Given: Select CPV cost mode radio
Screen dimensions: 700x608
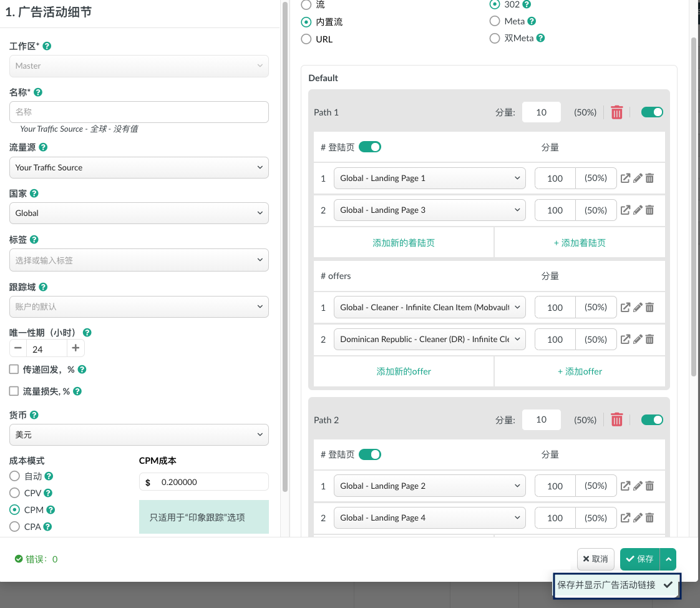Looking at the screenshot, I should 15,493.
